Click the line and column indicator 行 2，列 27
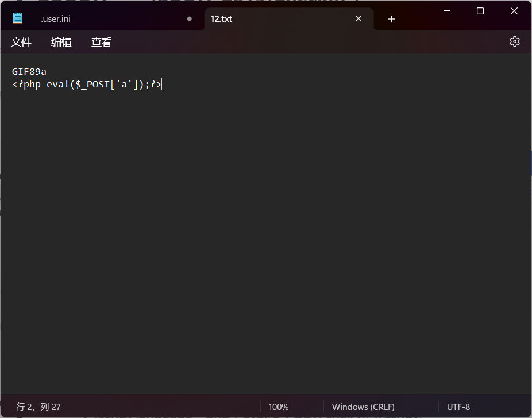Image resolution: width=532 pixels, height=418 pixels. pyautogui.click(x=38, y=407)
